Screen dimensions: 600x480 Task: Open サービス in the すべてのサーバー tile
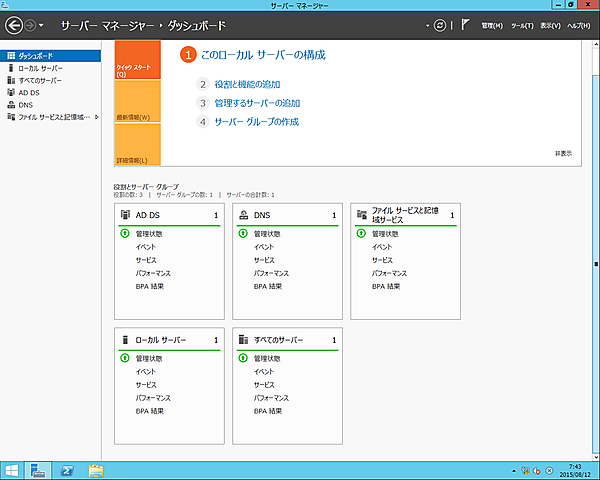pos(264,385)
